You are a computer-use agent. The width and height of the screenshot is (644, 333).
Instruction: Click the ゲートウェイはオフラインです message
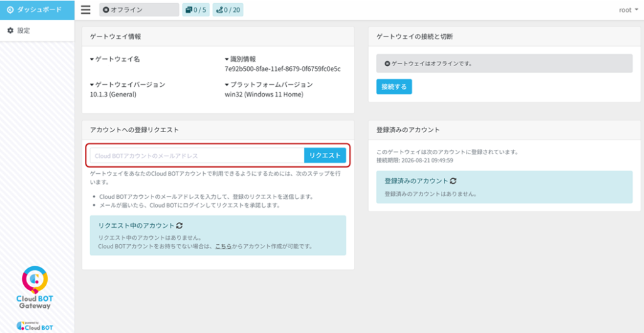[504, 64]
